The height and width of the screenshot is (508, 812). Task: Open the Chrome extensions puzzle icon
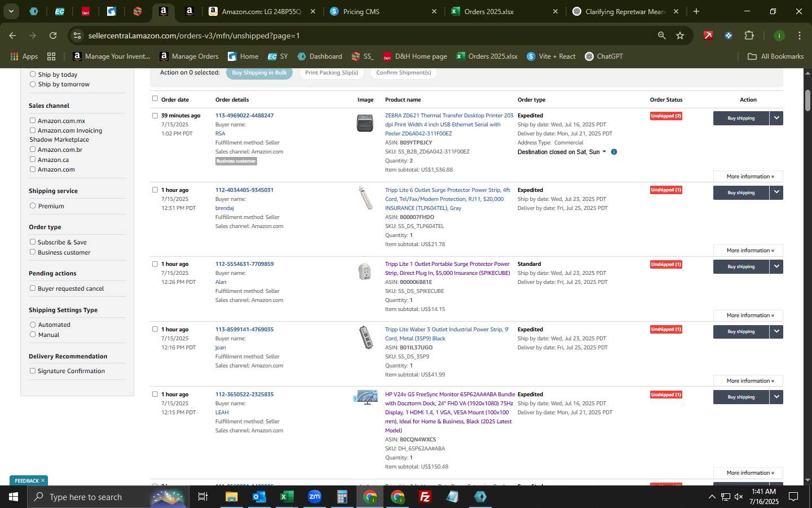[x=749, y=36]
